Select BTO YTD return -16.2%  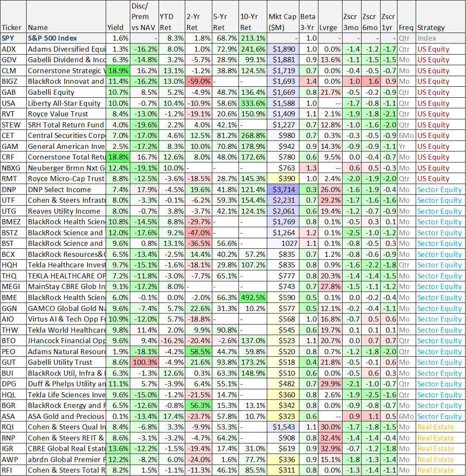pos(172,341)
